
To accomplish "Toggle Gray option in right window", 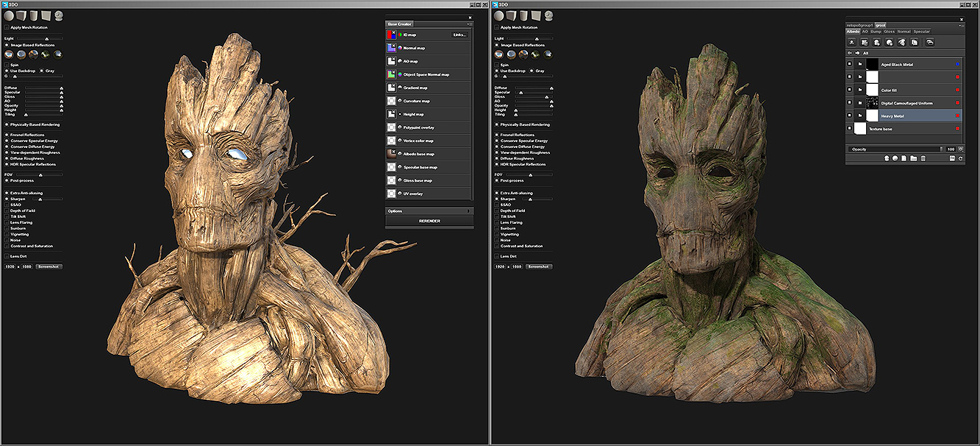I will (x=532, y=71).
